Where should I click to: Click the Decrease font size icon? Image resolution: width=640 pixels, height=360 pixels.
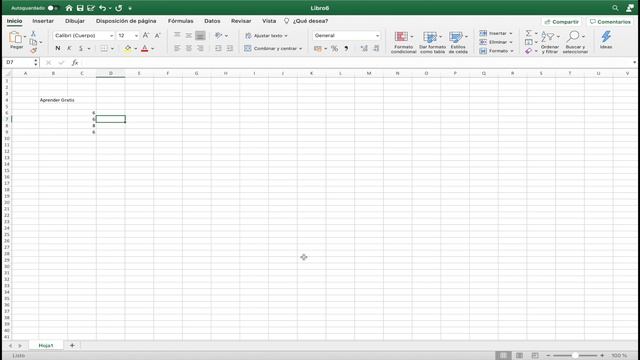158,36
